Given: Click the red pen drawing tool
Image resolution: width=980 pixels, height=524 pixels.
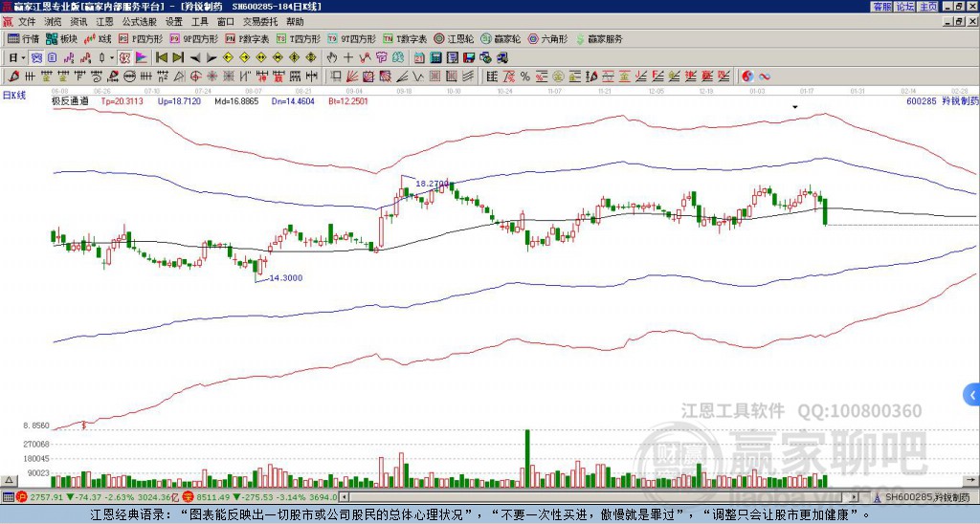Looking at the screenshot, I should pyautogui.click(x=13, y=76).
